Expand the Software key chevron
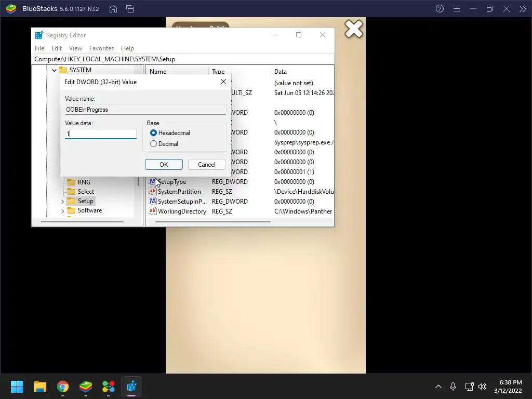Screen dimensions: 532x399 [62, 211]
